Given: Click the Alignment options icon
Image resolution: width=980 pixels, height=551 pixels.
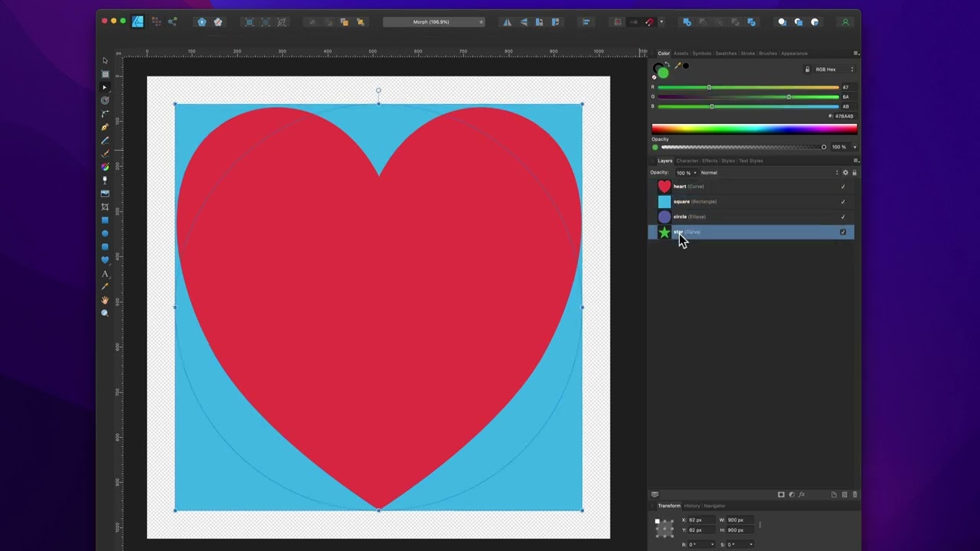Looking at the screenshot, I should coord(586,22).
